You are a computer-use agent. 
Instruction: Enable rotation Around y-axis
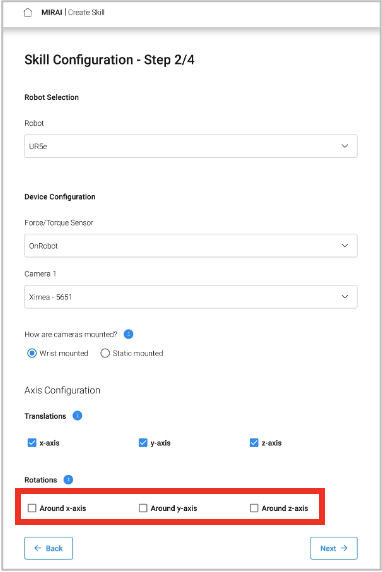(x=143, y=508)
